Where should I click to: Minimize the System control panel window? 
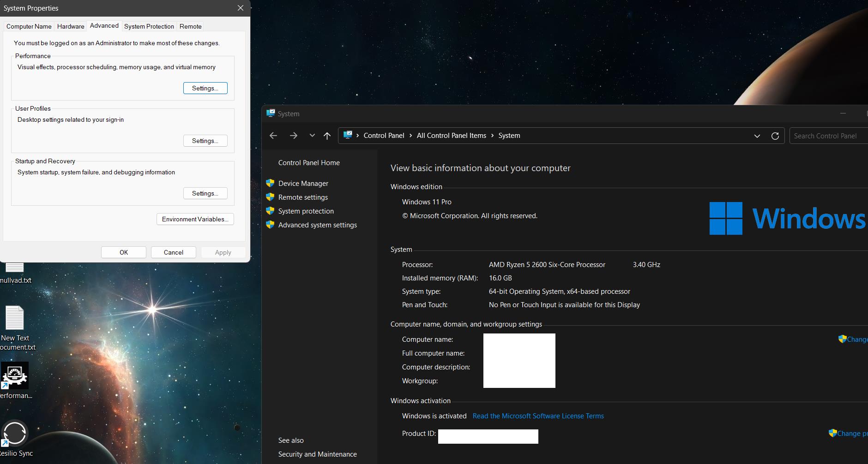pos(843,113)
